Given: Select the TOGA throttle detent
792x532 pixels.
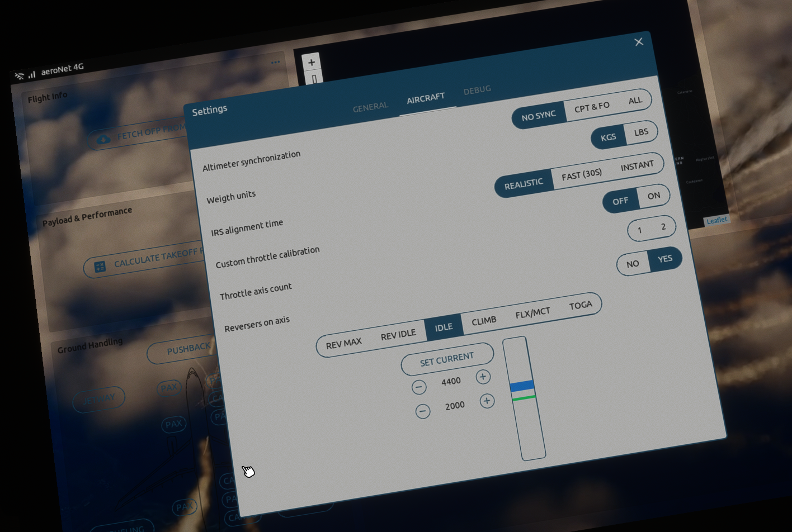Looking at the screenshot, I should pos(581,305).
